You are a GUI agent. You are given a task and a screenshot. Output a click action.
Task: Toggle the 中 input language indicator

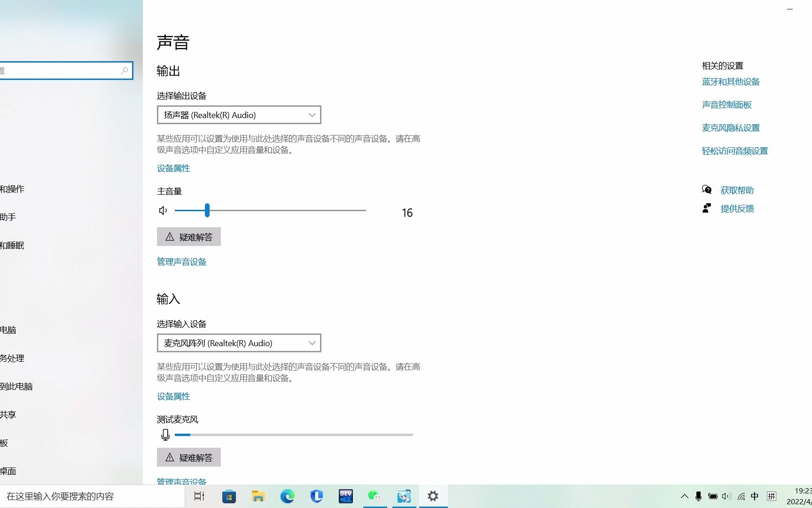click(x=755, y=496)
